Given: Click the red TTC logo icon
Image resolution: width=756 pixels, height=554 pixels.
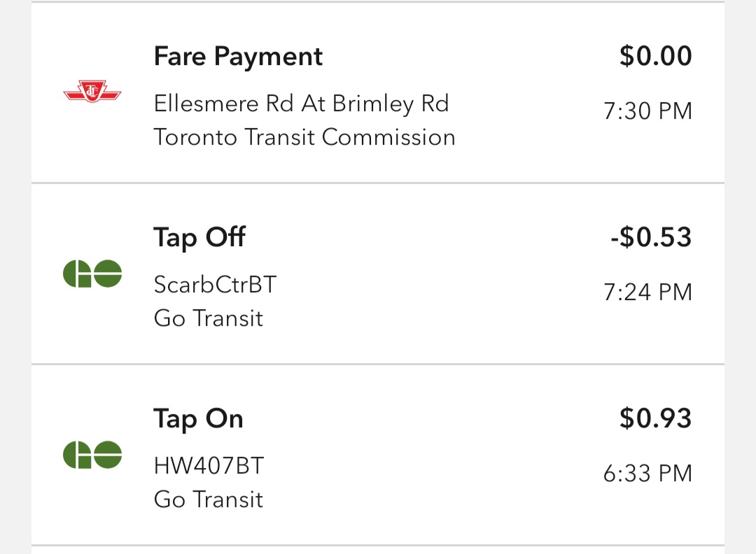Looking at the screenshot, I should 92,92.
